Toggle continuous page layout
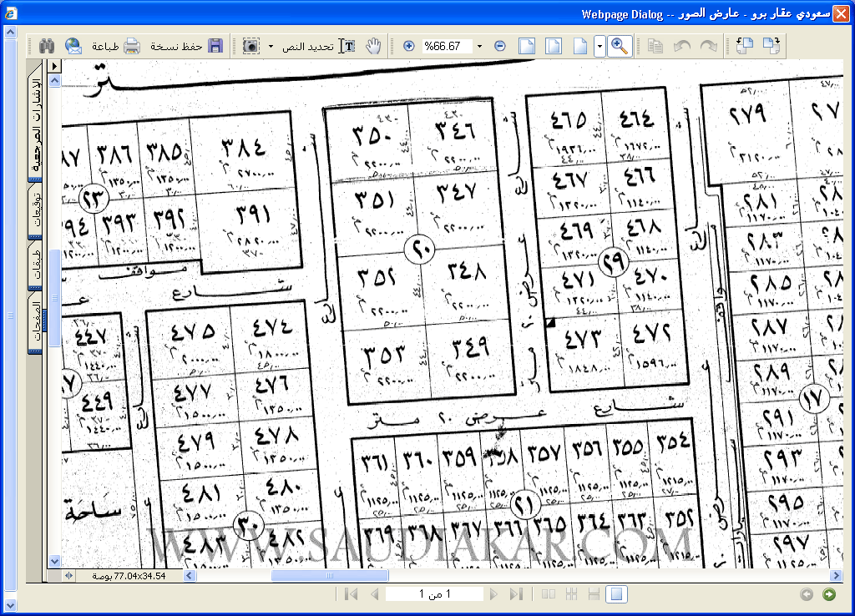This screenshot has width=855, height=616. click(x=594, y=594)
